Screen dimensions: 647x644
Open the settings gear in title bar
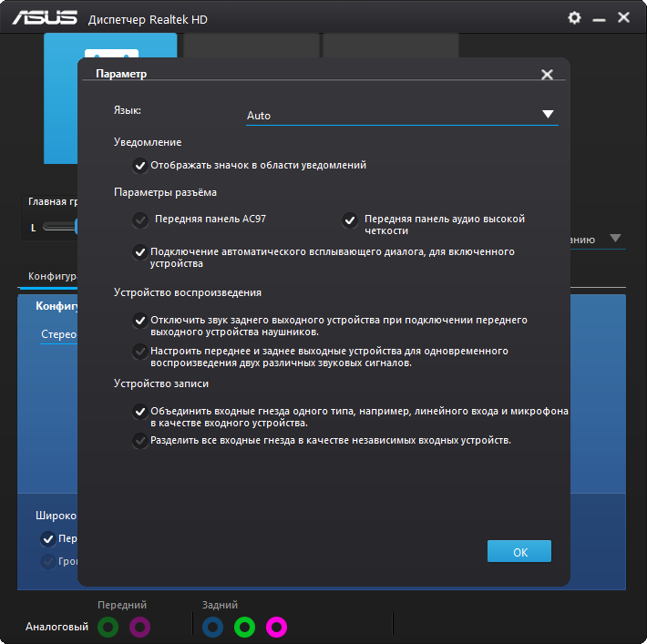[574, 17]
